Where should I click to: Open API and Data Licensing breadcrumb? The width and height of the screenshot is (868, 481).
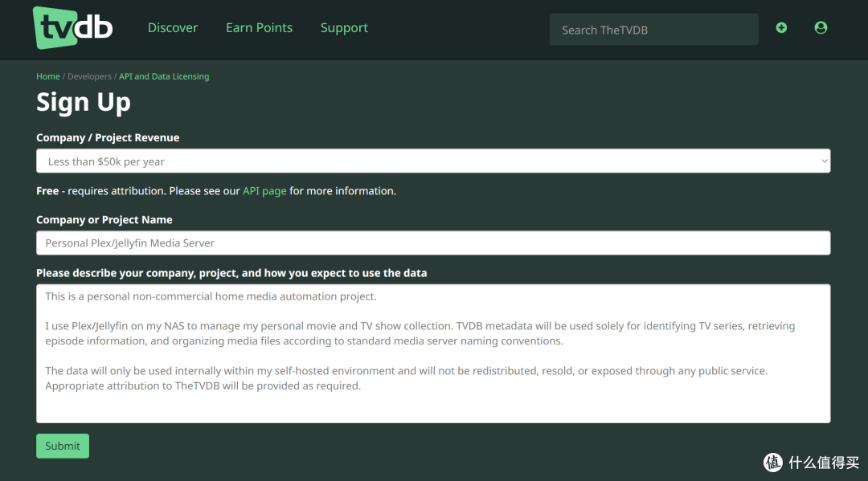(x=164, y=76)
